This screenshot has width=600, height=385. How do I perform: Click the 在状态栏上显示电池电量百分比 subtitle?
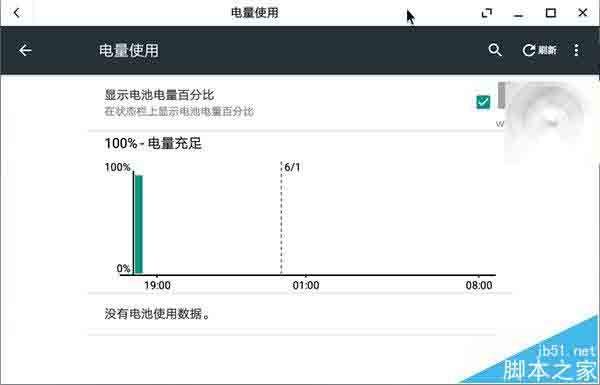[179, 112]
